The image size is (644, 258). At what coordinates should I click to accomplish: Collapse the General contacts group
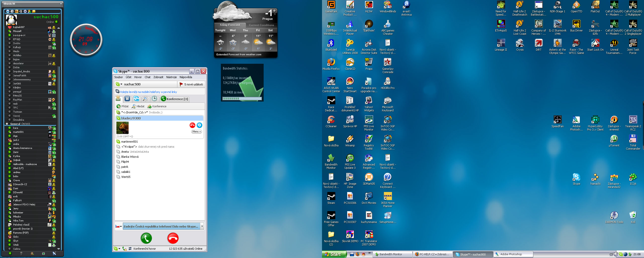click(x=7, y=124)
